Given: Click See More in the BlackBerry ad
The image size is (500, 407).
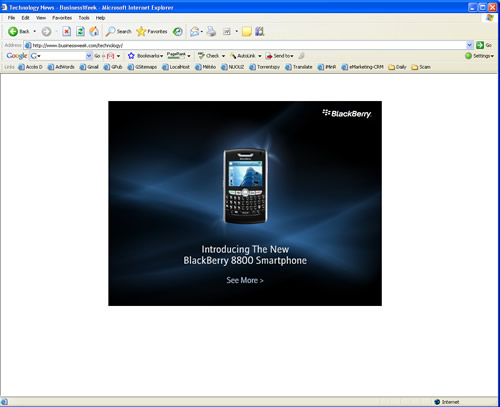Looking at the screenshot, I should click(x=245, y=280).
